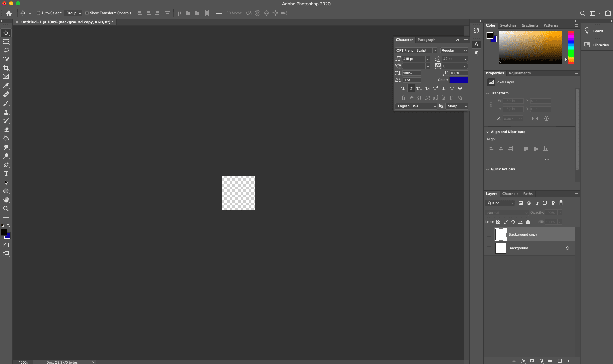
Task: Select the Horizontal Type tool
Action: tap(6, 173)
